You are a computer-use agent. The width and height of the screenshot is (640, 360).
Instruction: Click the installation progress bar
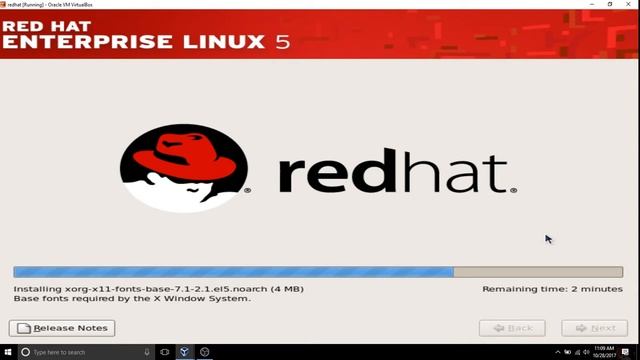click(318, 272)
